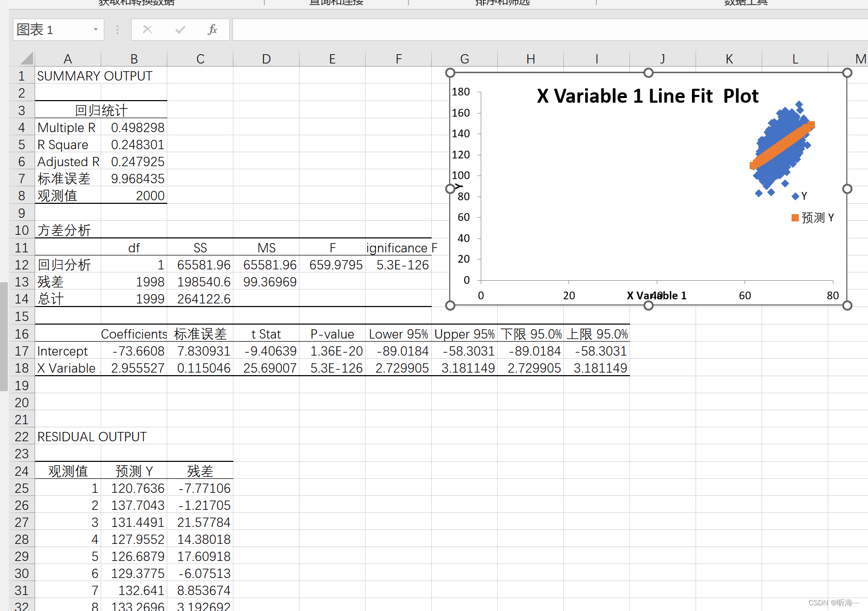Click the chart's top-left resize handle
The width and height of the screenshot is (868, 611).
(x=450, y=73)
